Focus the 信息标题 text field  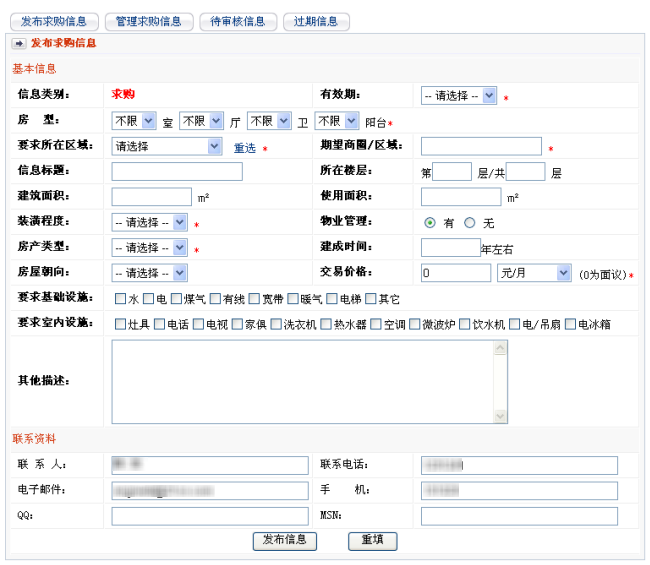177,172
